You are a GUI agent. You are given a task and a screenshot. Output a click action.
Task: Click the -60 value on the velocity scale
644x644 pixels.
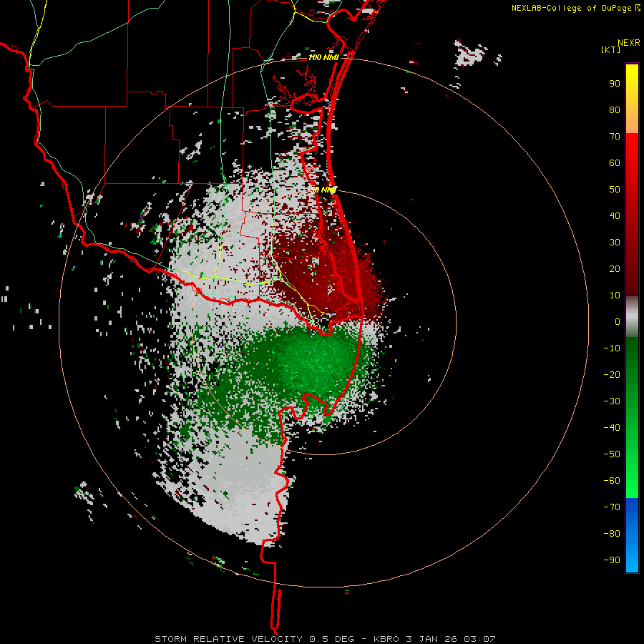click(x=612, y=481)
